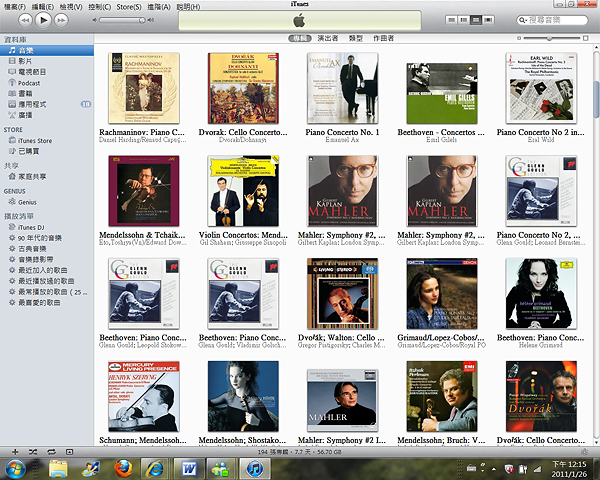Viewport: 600px width, 480px height.
Task: Open the Helene Grimaud Beethoven album cover
Action: pos(541,294)
